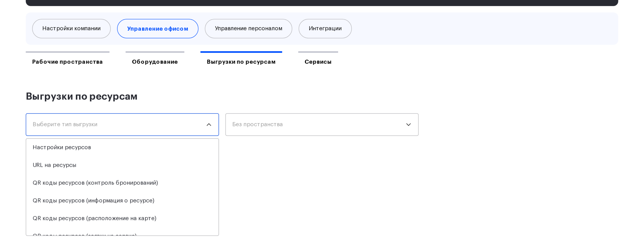Select QR коды ресурсов (контроль бронирований)

(122, 183)
